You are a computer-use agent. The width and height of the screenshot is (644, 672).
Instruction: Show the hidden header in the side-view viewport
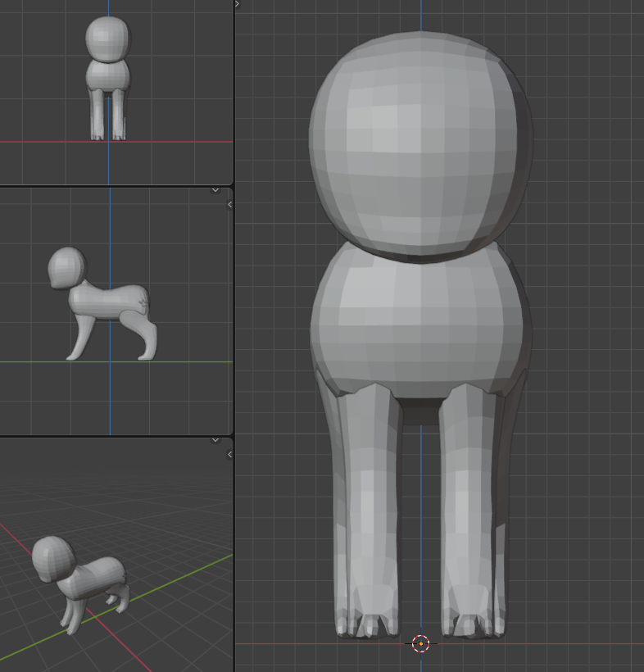click(x=215, y=190)
